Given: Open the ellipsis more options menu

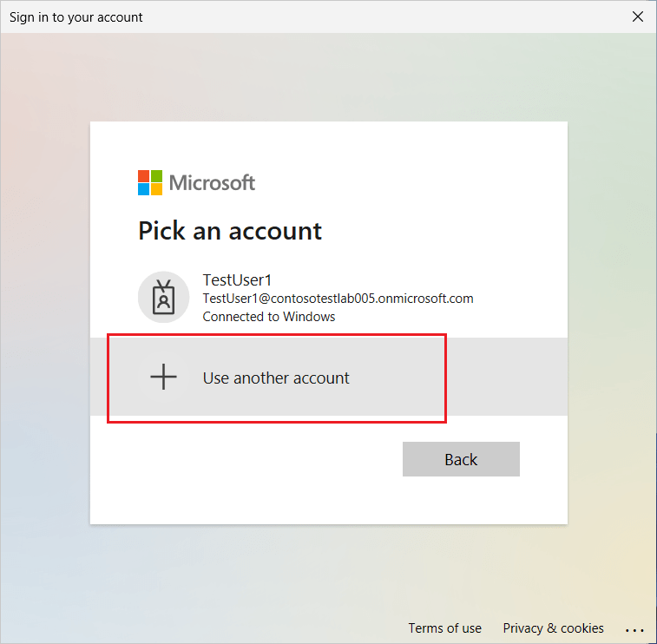Looking at the screenshot, I should pyautogui.click(x=634, y=630).
